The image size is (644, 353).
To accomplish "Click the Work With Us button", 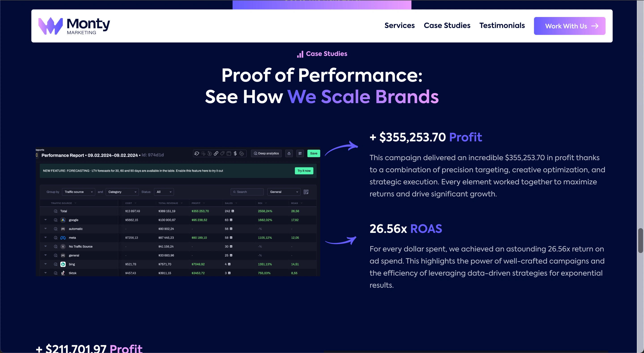I will coord(569,26).
